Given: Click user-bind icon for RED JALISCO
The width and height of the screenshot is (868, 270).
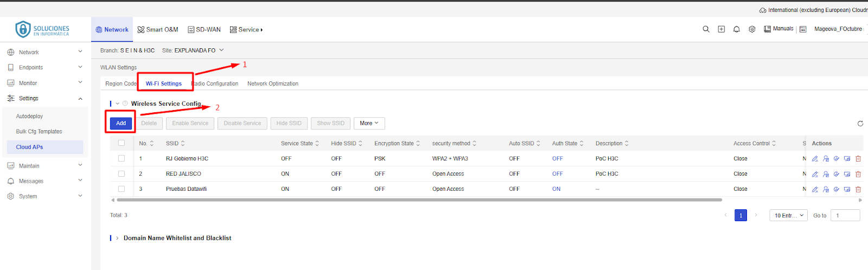Looking at the screenshot, I should pos(826,174).
